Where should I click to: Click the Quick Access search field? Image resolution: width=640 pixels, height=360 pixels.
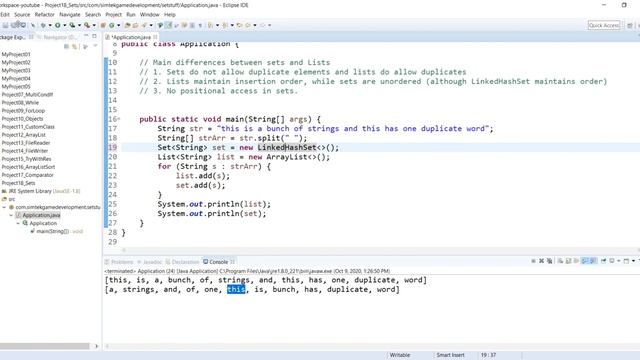click(x=604, y=25)
